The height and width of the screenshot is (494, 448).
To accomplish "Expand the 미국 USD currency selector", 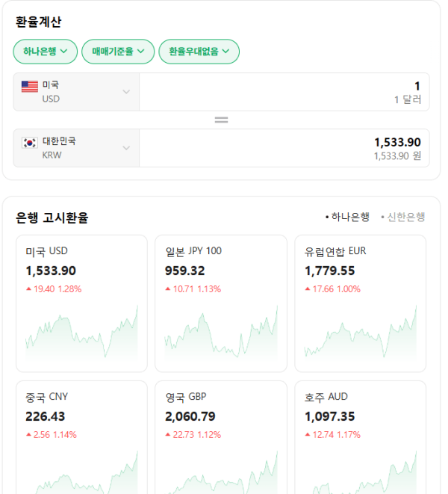I will [x=76, y=92].
